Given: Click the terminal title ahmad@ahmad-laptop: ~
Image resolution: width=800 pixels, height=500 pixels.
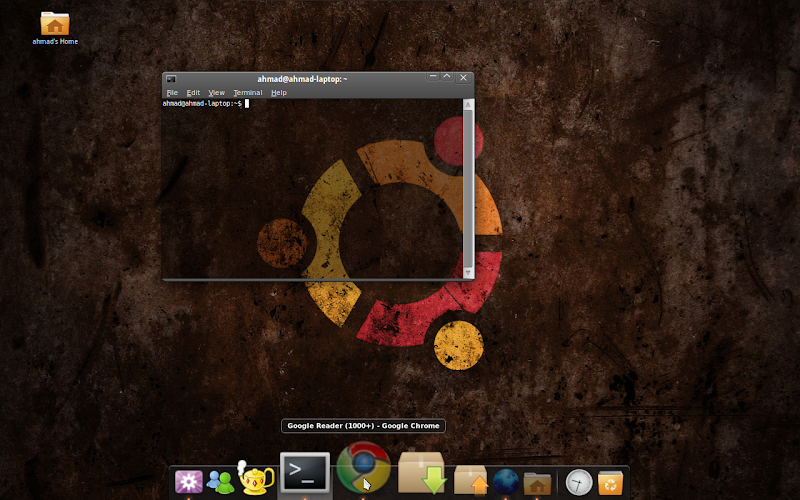Looking at the screenshot, I should click(x=302, y=79).
